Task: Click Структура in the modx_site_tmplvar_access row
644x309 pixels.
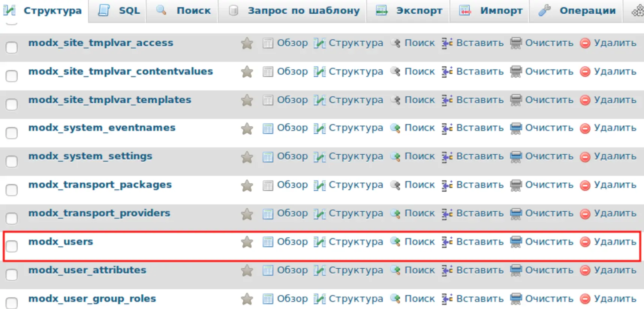Action: coord(356,43)
